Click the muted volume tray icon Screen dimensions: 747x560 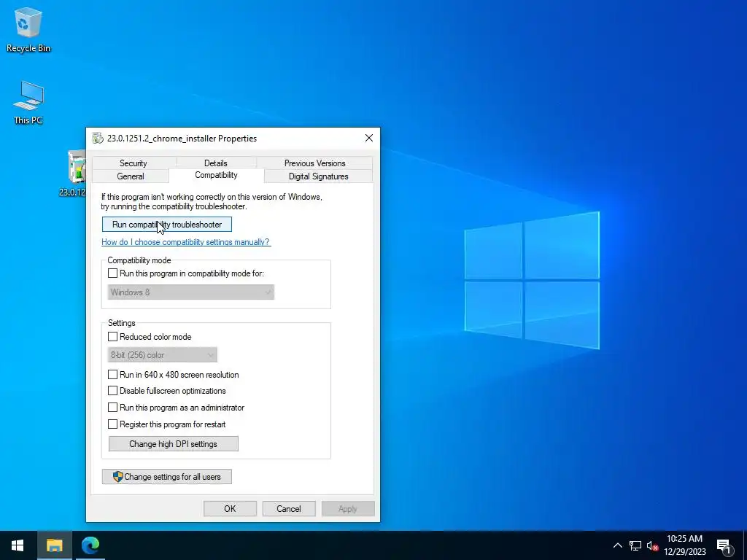(x=652, y=545)
